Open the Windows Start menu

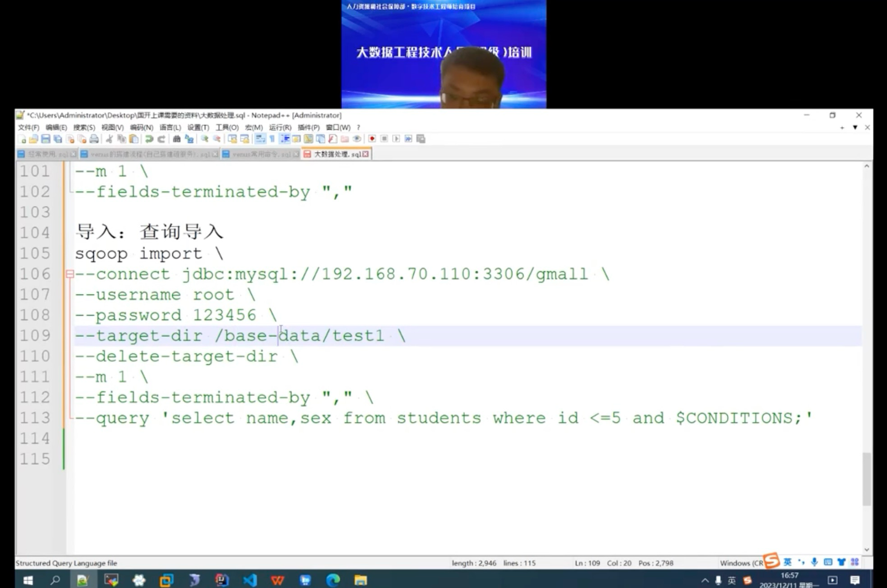(x=28, y=580)
